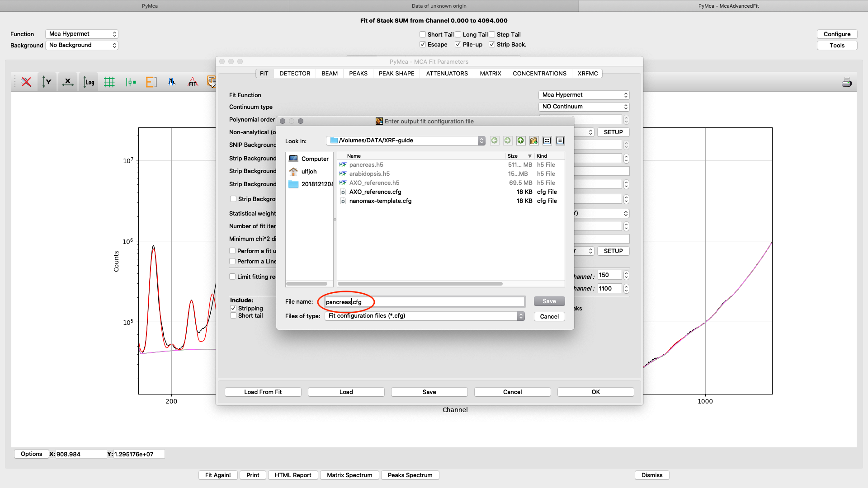868x488 pixels.
Task: Create new folder in file dialog
Action: click(x=534, y=141)
